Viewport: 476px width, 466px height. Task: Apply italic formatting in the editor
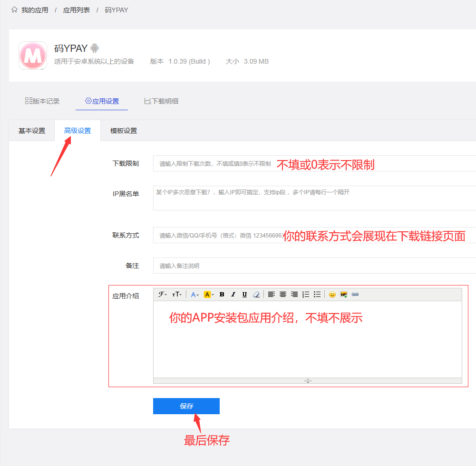pyautogui.click(x=233, y=295)
